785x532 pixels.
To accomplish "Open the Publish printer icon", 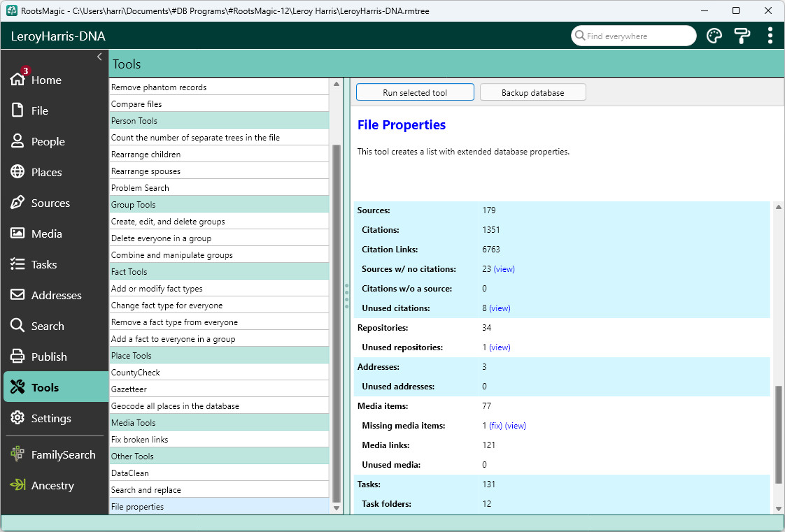I will tap(17, 356).
